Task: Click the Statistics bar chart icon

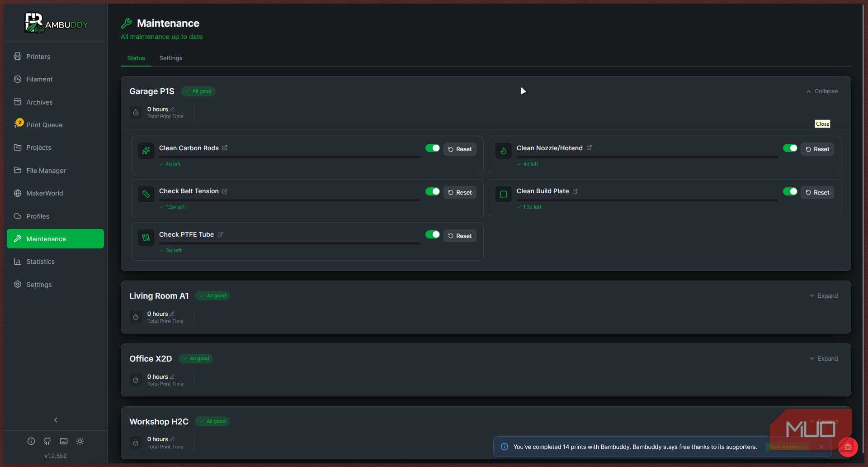Action: [x=18, y=262]
